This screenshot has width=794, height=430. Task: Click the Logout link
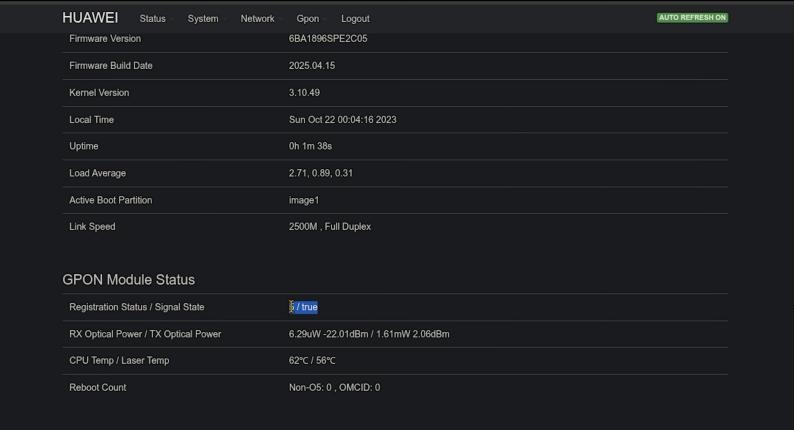click(355, 19)
